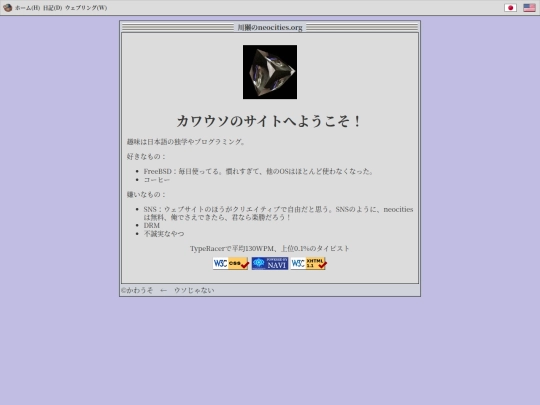This screenshot has height=405, width=540.
Task: Click the W3C CSS validation badge
Action: tap(231, 263)
